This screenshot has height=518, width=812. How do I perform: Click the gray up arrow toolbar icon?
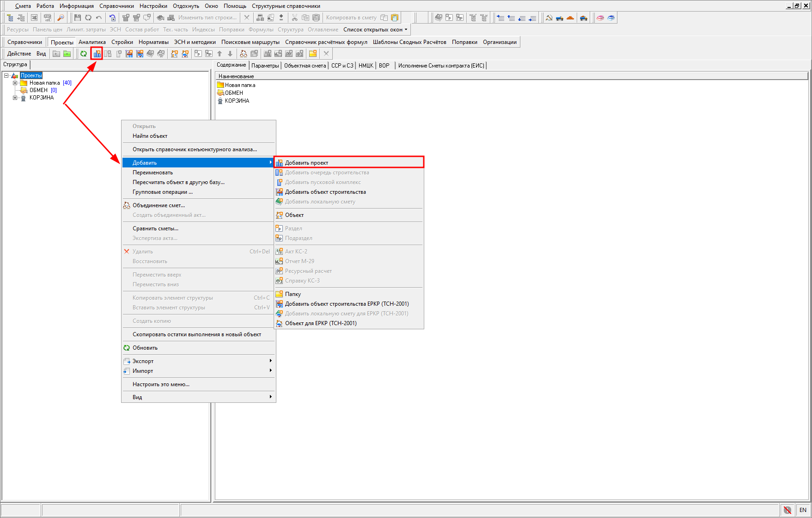220,54
